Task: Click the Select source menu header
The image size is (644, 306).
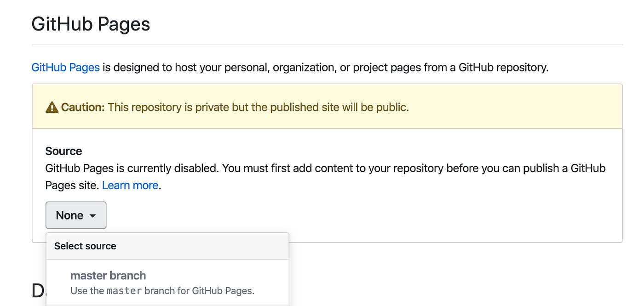Action: (85, 246)
